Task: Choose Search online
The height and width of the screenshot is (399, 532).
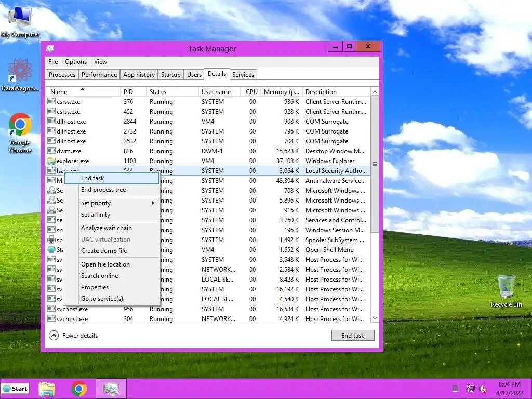Action: pyautogui.click(x=112, y=276)
